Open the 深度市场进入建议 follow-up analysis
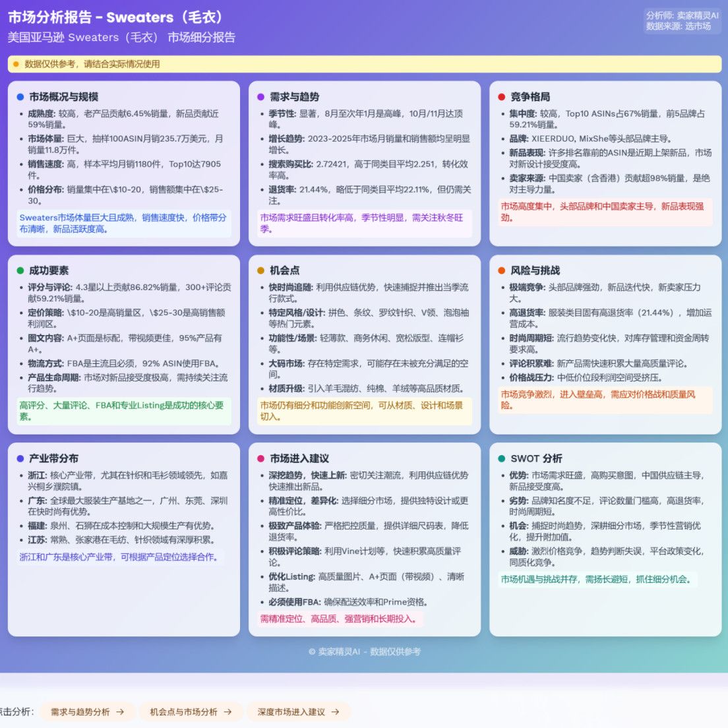The width and height of the screenshot is (728, 728). [x=298, y=712]
